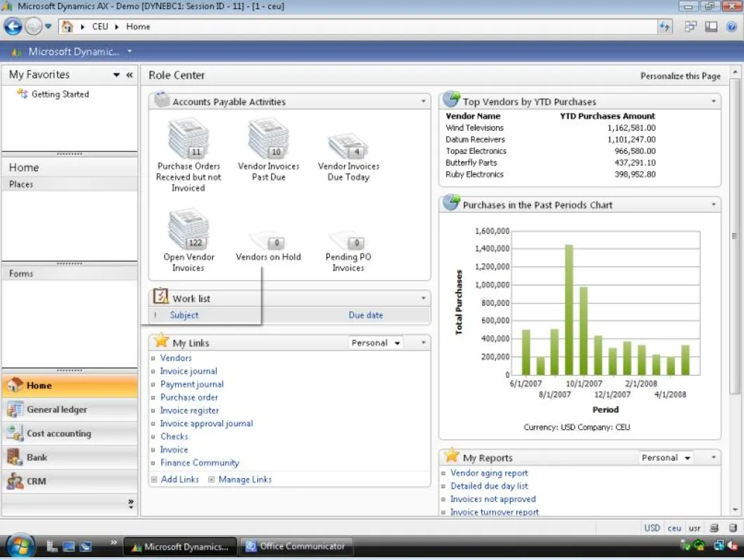The image size is (744, 560).
Task: Open the navigation history dropdown arrow
Action: [48, 27]
